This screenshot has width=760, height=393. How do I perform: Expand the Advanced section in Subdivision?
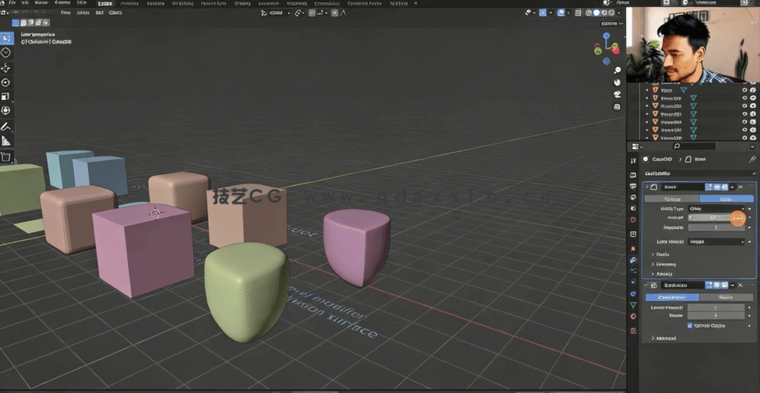[x=664, y=338]
